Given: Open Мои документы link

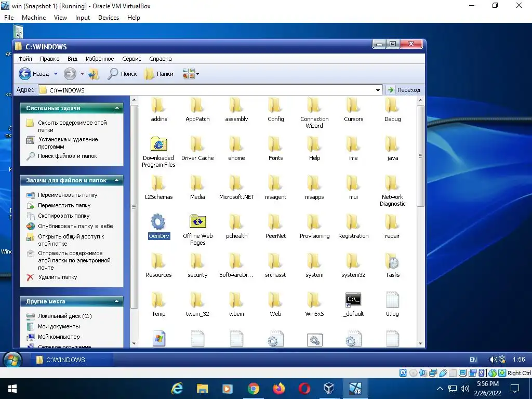Looking at the screenshot, I should 59,326.
